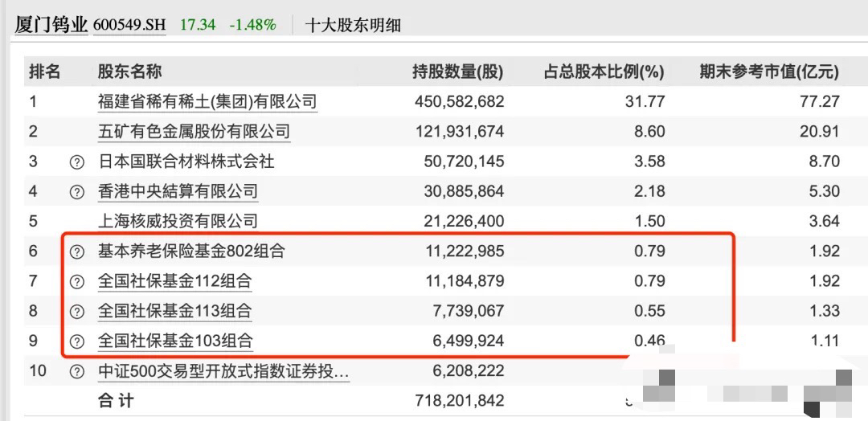Image resolution: width=868 pixels, height=421 pixels.
Task: Click the question-mark icon beside 日本国联合材料株式会社
Action: click(x=77, y=162)
